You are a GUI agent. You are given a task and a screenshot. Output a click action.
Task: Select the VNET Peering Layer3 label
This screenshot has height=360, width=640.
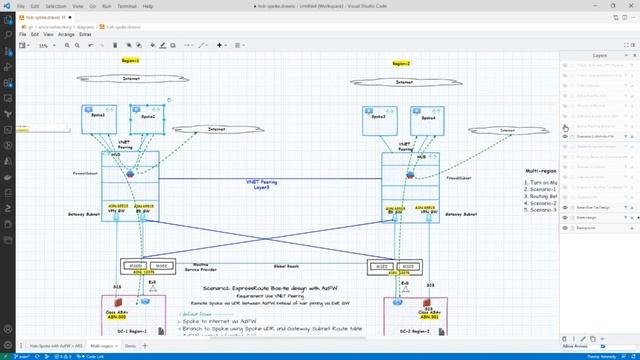click(x=261, y=184)
